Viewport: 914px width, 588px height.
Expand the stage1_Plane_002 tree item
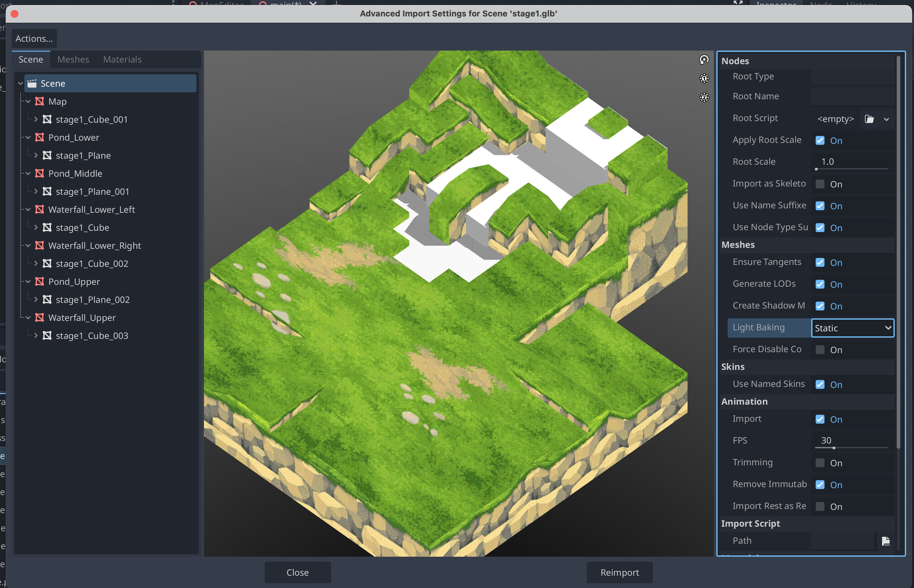[36, 300]
